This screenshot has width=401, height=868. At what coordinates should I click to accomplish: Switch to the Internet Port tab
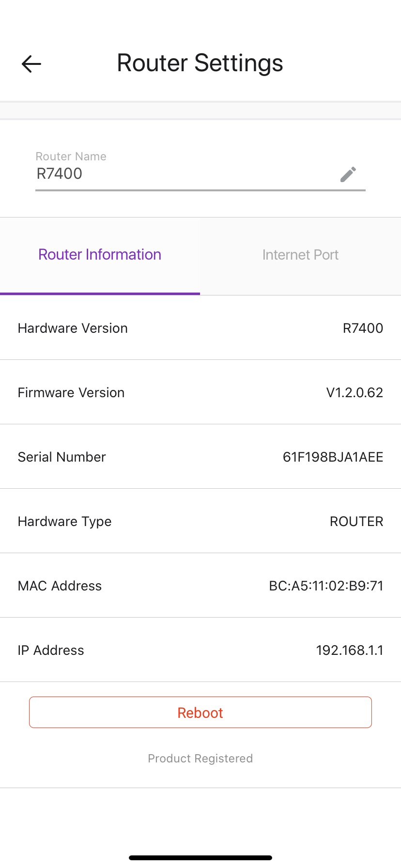(x=300, y=255)
